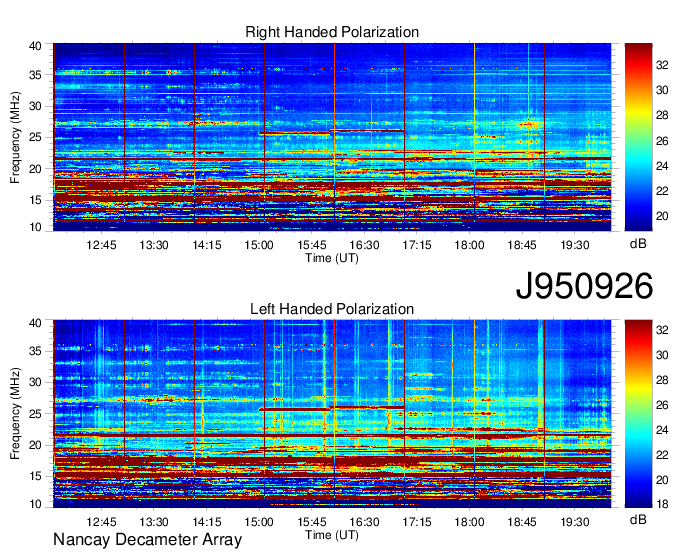Click the "32" tick on Right Handed colorbar

coord(662,65)
